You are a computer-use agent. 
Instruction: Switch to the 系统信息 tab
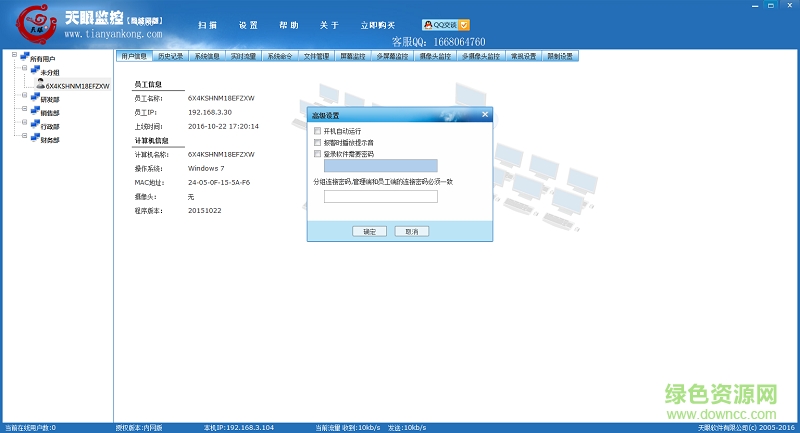coord(207,56)
